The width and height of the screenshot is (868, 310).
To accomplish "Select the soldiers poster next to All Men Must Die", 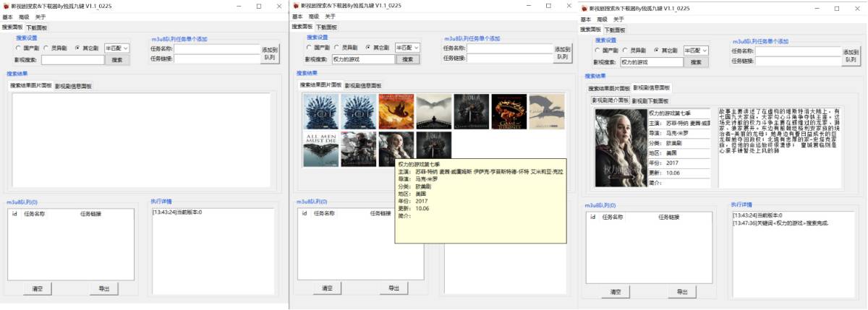I will tap(358, 149).
